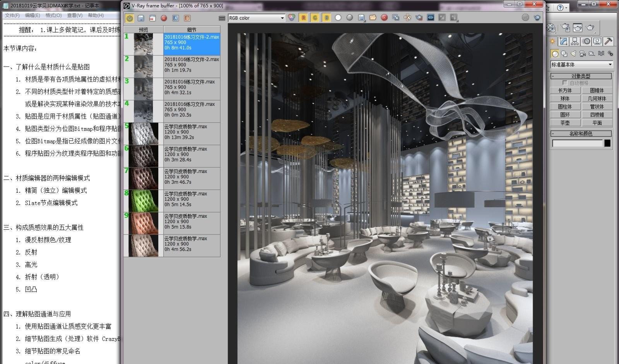Switch to the Create panel tab
This screenshot has width=619, height=364.
click(x=552, y=41)
